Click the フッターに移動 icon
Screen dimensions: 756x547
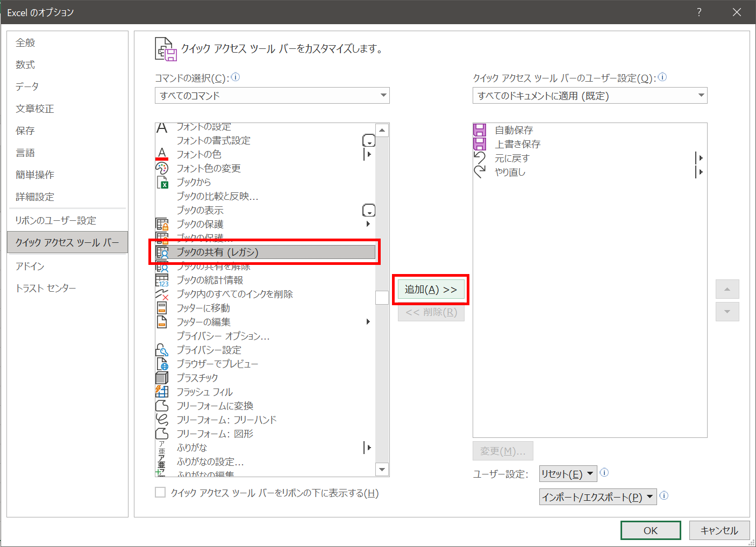coord(162,308)
